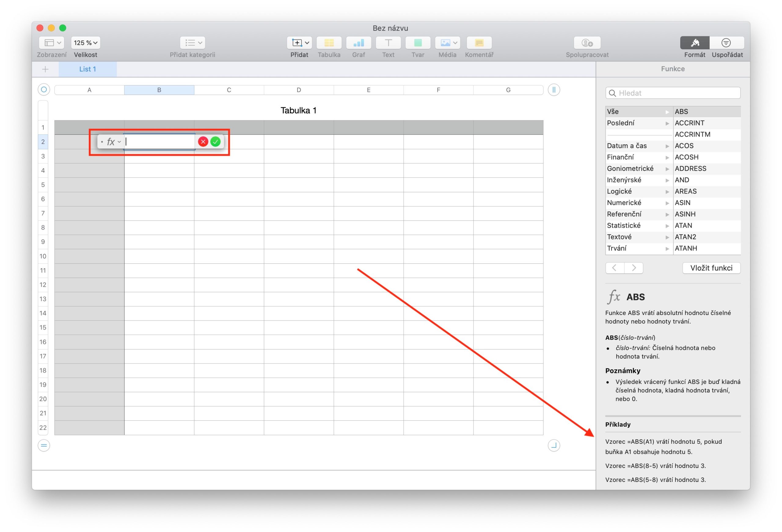This screenshot has height=532, width=782.
Task: Select column D header
Action: click(x=299, y=90)
